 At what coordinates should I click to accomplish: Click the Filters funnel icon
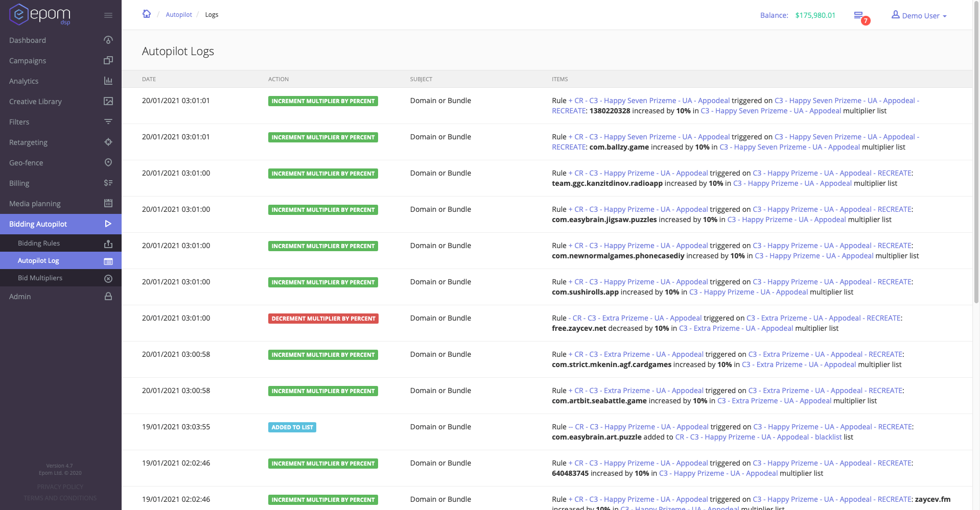(x=108, y=122)
